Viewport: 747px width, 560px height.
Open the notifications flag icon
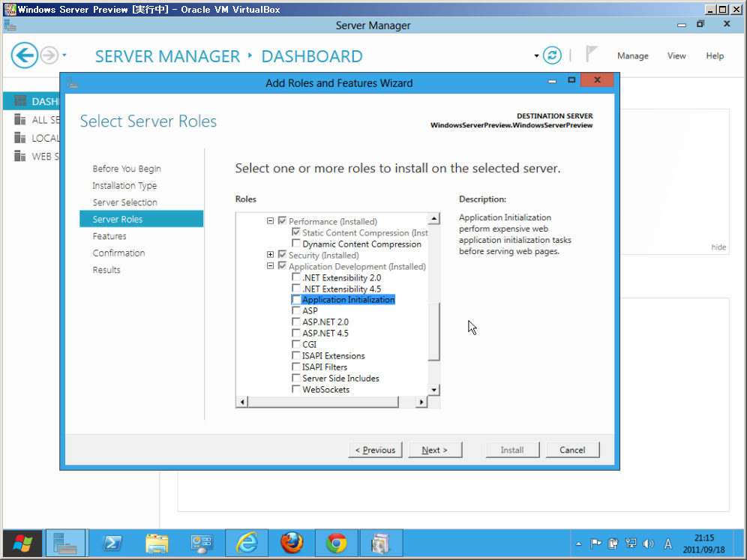592,55
